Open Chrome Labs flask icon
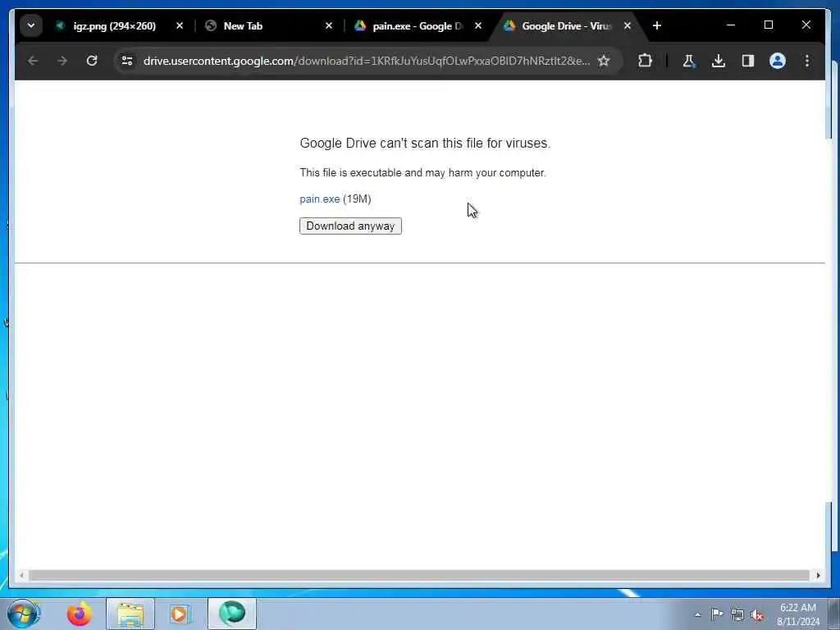Image resolution: width=840 pixels, height=630 pixels. 689,61
